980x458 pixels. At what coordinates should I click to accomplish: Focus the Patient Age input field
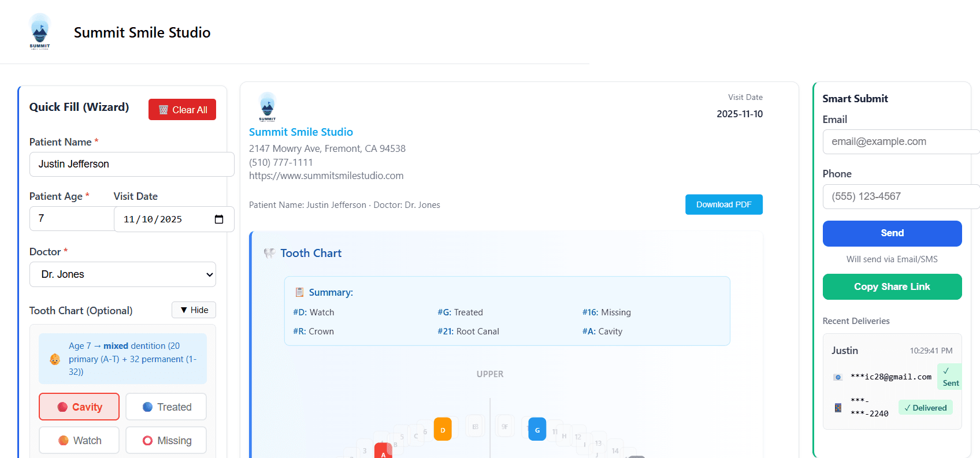pos(72,218)
